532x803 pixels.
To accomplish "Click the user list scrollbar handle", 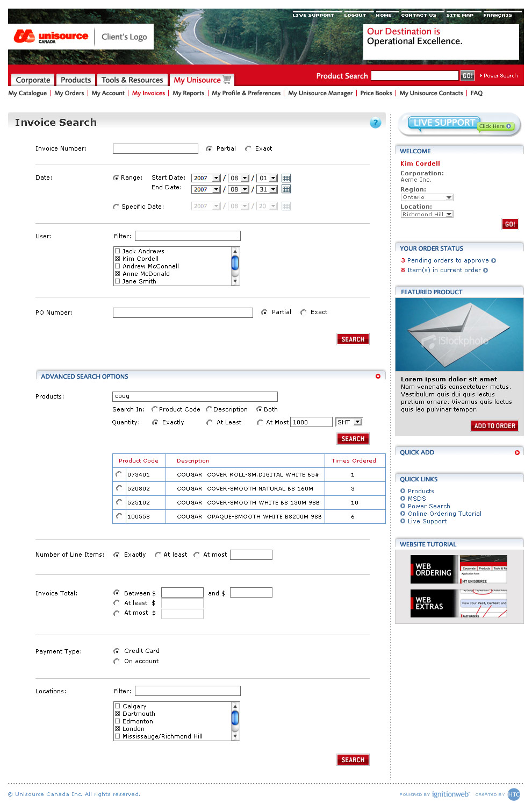I will (235, 263).
